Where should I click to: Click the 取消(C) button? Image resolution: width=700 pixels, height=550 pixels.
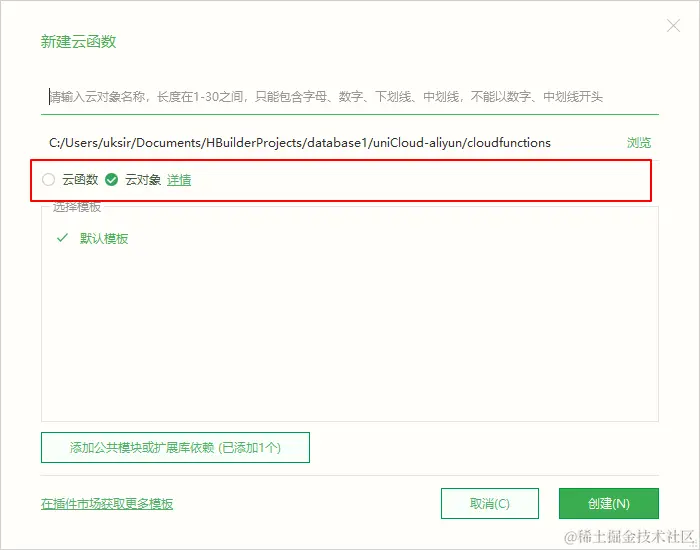490,504
